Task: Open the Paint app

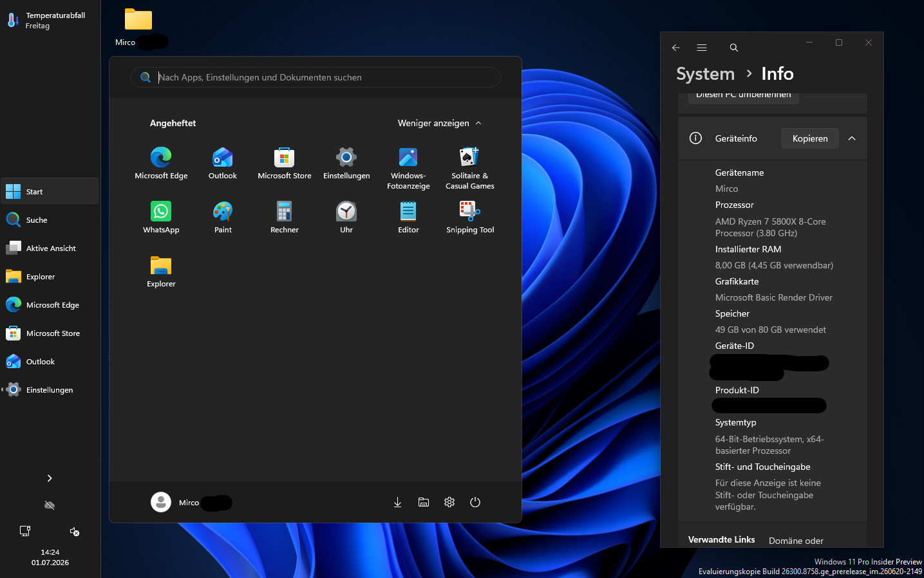Action: [x=223, y=218]
